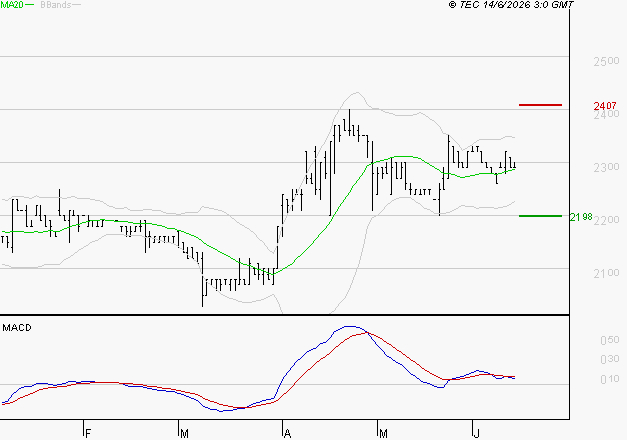Click the TEC 14/6/2026 copyright timestamp
Image resolution: width=627 pixels, height=440 pixels.
pyautogui.click(x=511, y=4)
